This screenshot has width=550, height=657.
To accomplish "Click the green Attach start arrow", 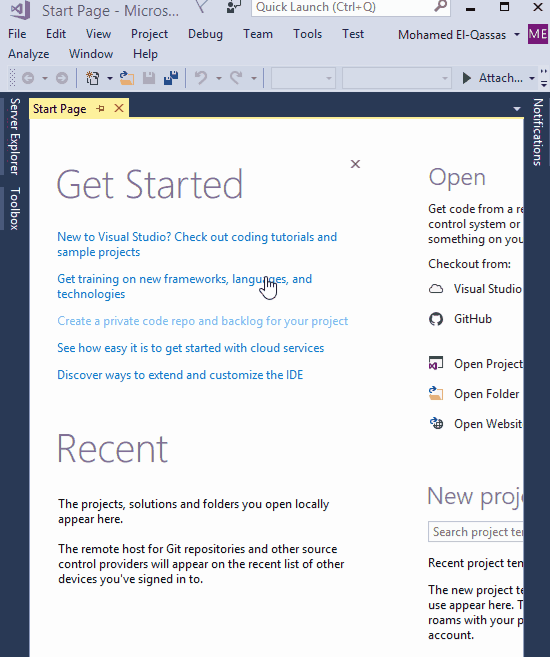I will (x=466, y=78).
